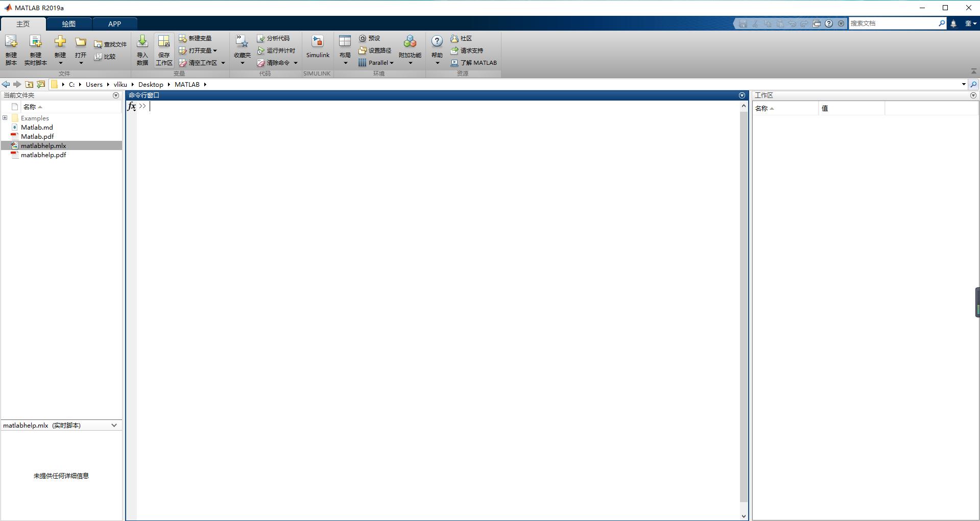
Task: Create a variable via 新建变量
Action: (x=195, y=38)
